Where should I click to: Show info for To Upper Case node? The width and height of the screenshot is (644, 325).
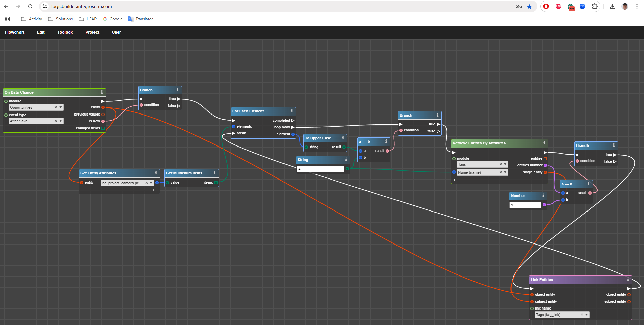(x=343, y=138)
